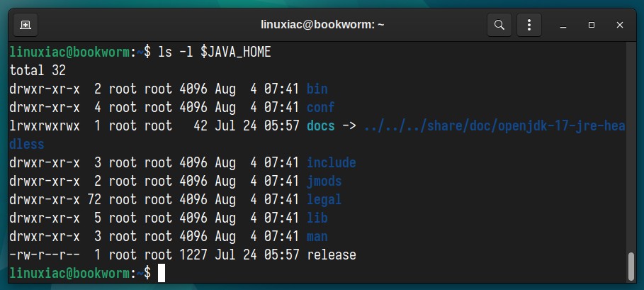644x290 pixels.
Task: Close the terminal window
Action: tap(620, 25)
